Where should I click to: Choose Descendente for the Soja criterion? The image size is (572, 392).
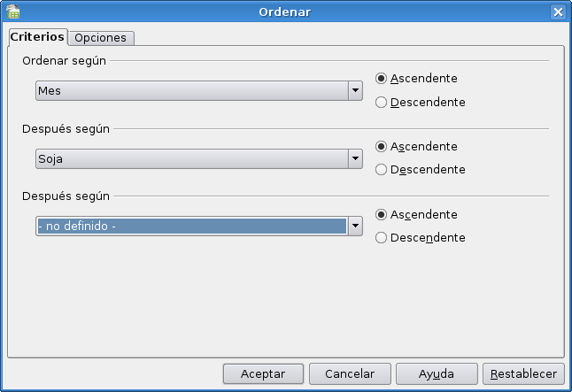382,170
